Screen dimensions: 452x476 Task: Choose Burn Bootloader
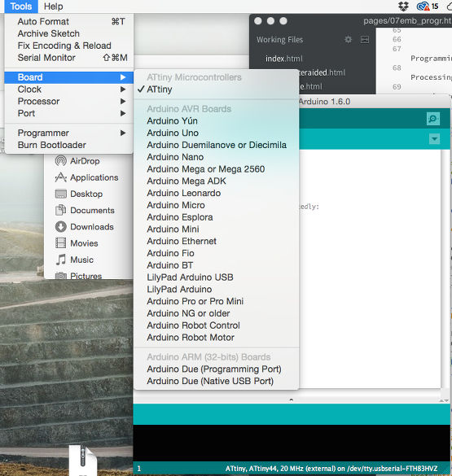pos(69,145)
